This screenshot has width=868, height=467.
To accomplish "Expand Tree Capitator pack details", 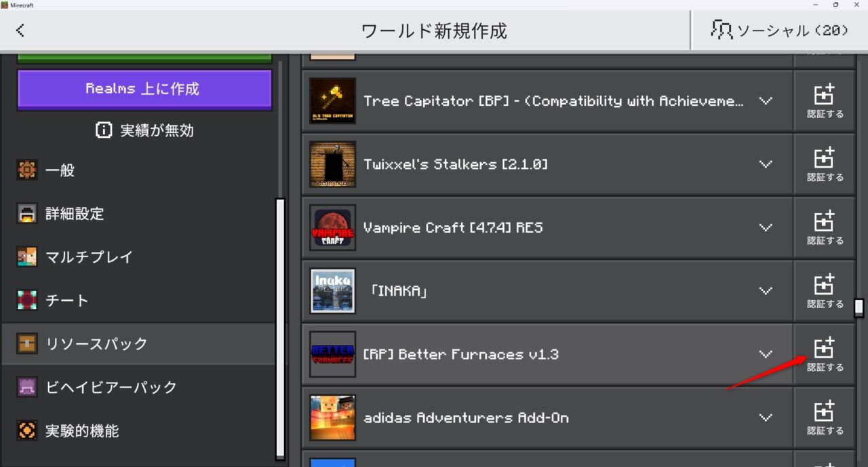I will coord(766,101).
